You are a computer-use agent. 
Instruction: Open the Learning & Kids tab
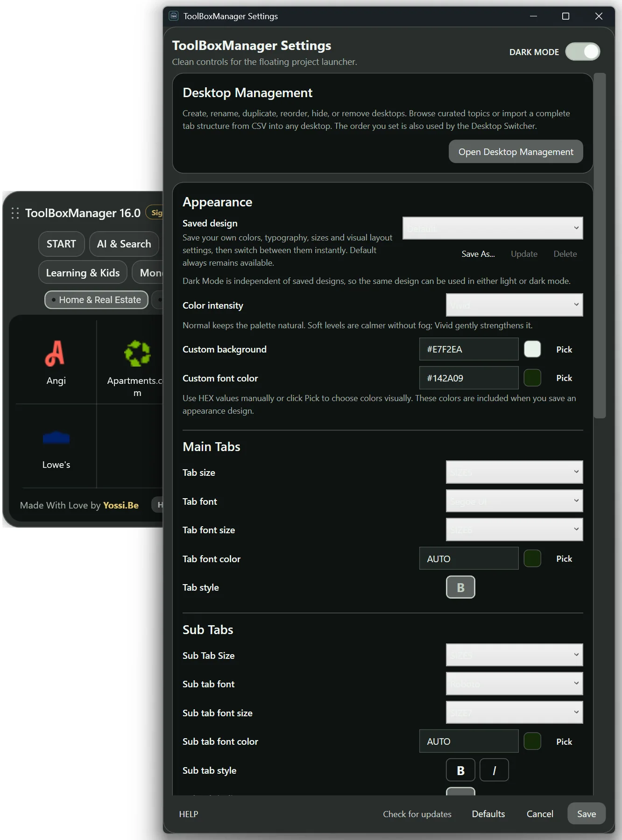[83, 273]
